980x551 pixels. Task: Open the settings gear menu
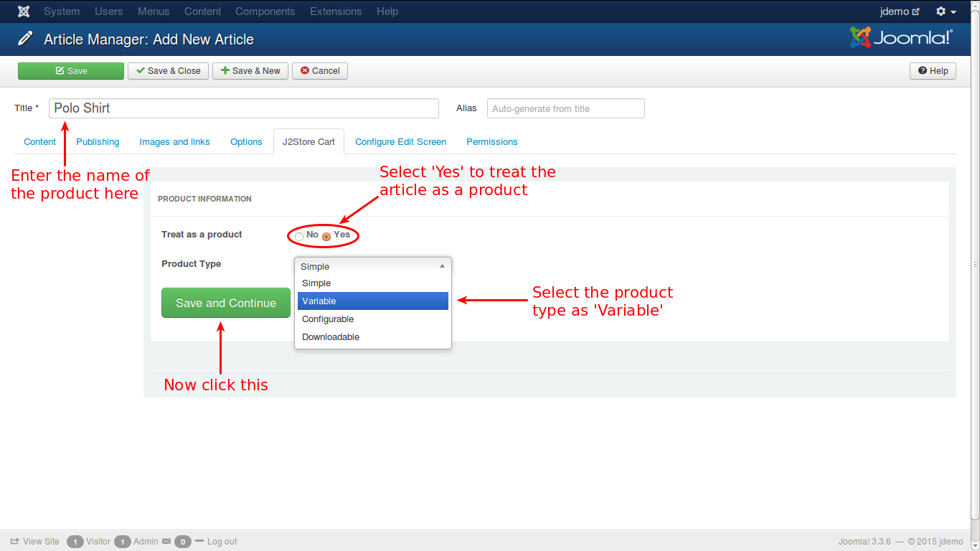946,11
